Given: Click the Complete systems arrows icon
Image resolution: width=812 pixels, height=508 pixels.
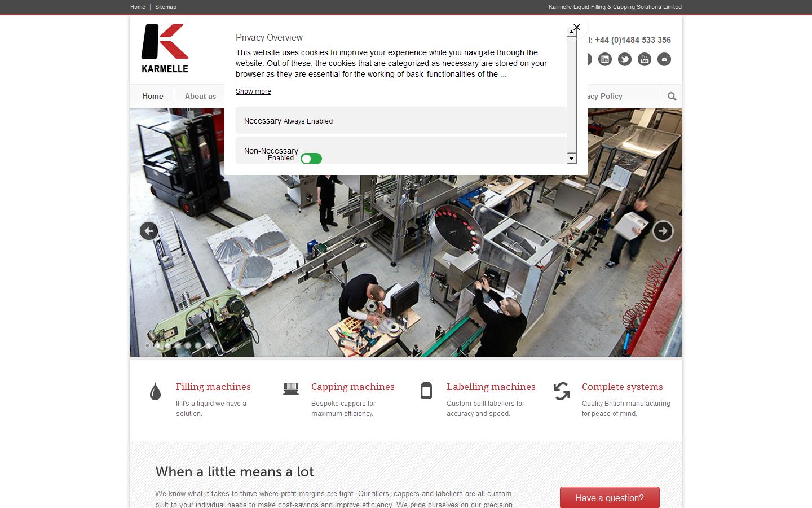Looking at the screenshot, I should pos(561,391).
